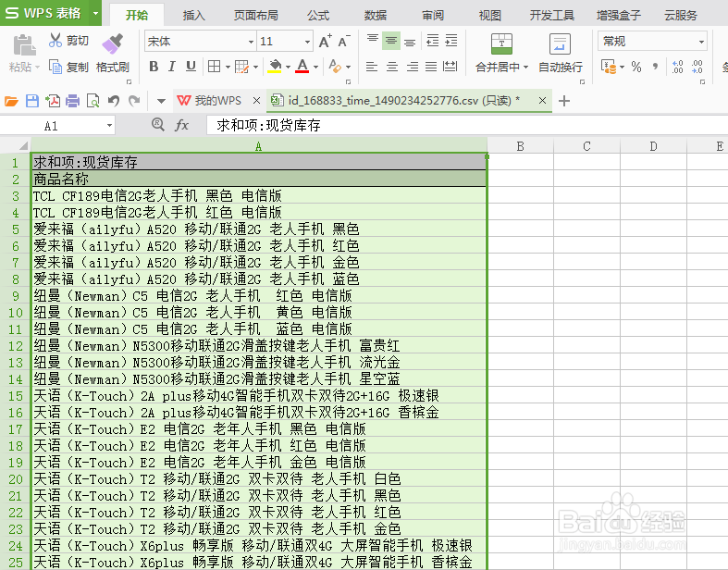Click the Auto Wrap text button
The width and height of the screenshot is (728, 570).
[x=560, y=53]
